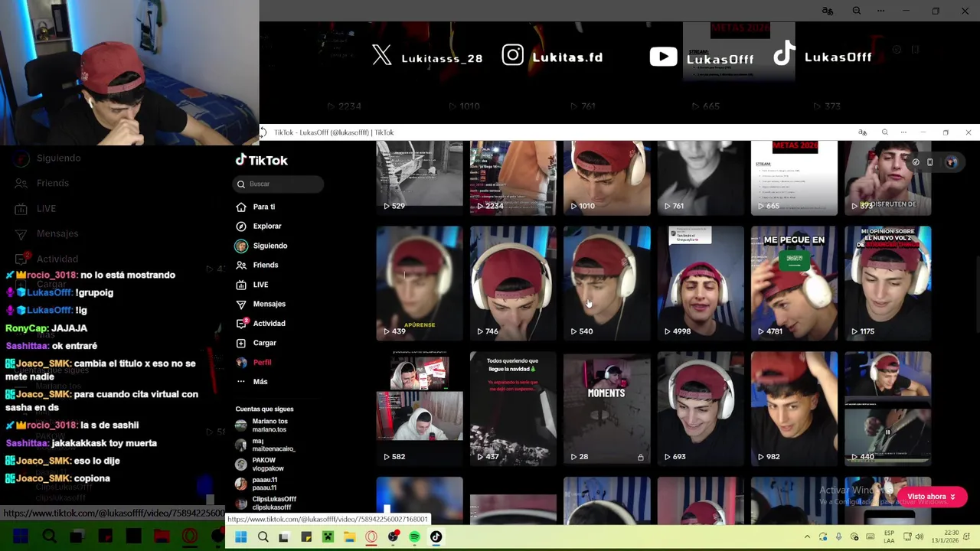Viewport: 980px width, 551px height.
Task: Open followed account ClipsLukasOfff
Action: pos(266,503)
